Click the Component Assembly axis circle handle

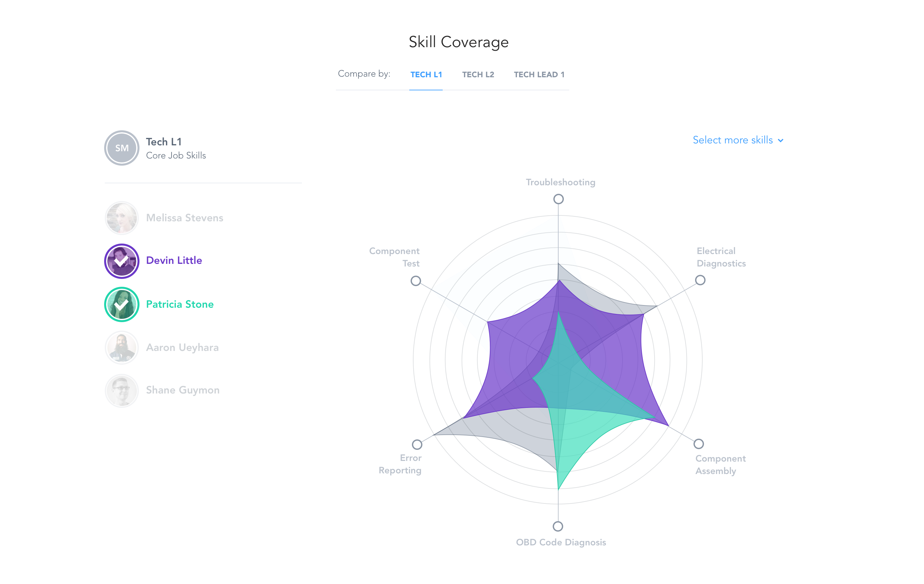(x=698, y=444)
